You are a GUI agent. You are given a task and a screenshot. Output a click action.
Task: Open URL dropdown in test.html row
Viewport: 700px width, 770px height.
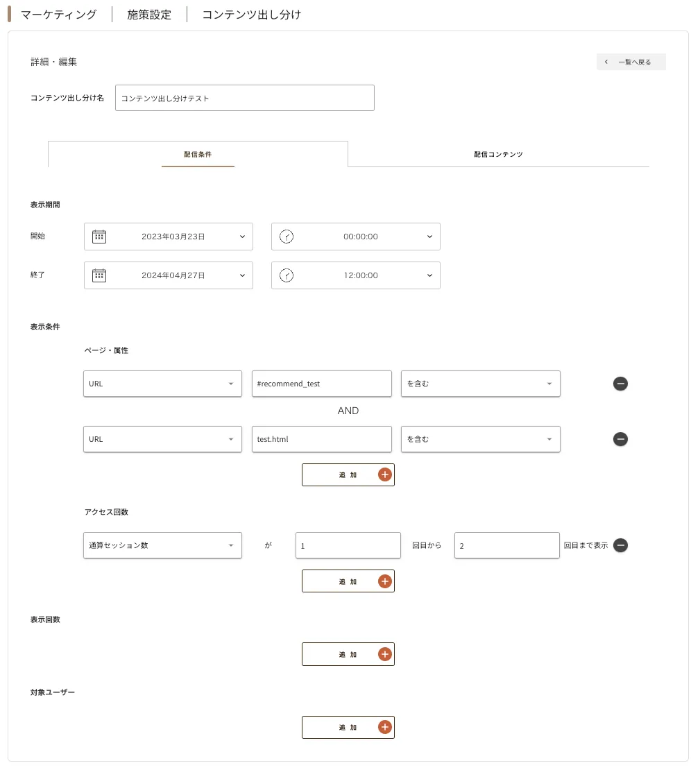click(162, 439)
